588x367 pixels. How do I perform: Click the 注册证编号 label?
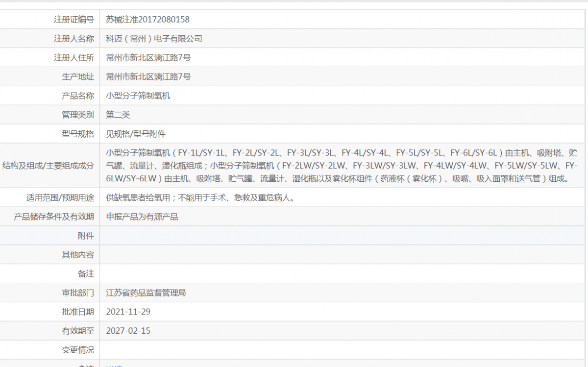74,20
